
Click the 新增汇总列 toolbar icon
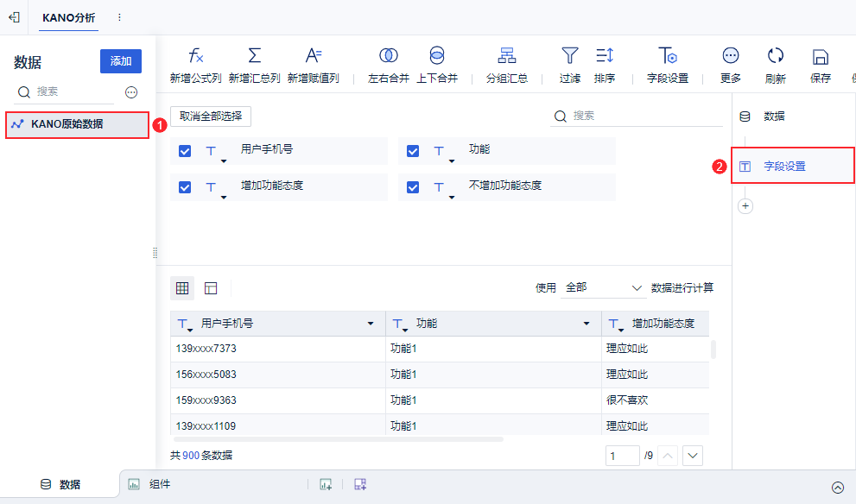coord(255,55)
